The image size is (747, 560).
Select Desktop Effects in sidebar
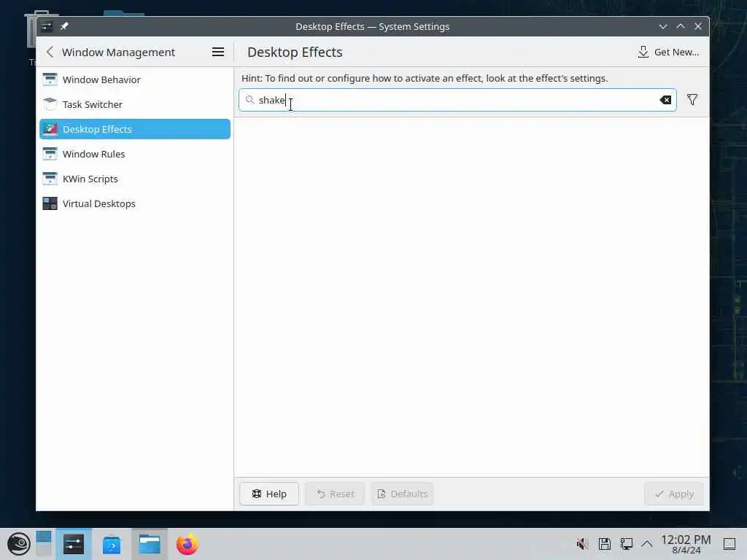click(x=135, y=129)
